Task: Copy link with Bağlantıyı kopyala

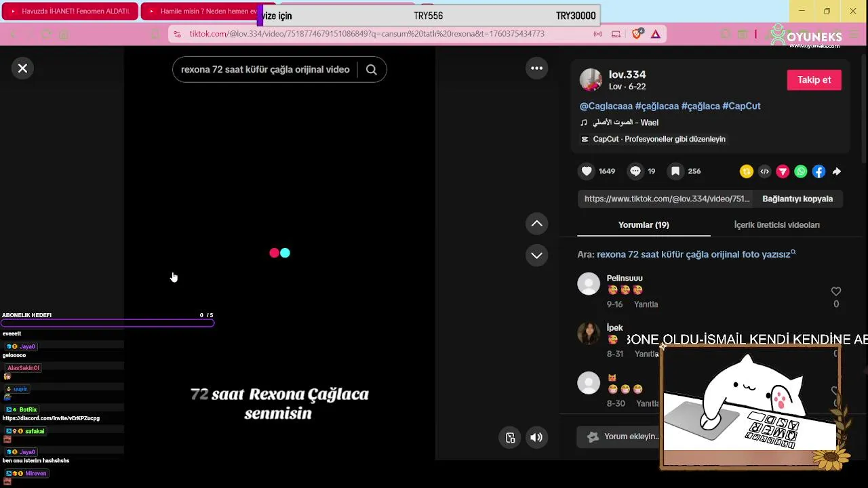Action: (797, 199)
